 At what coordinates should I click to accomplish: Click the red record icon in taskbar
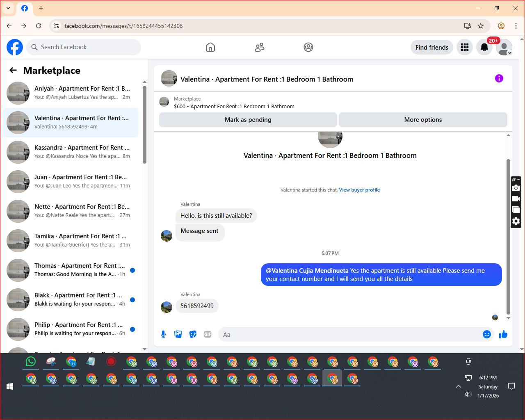click(111, 361)
